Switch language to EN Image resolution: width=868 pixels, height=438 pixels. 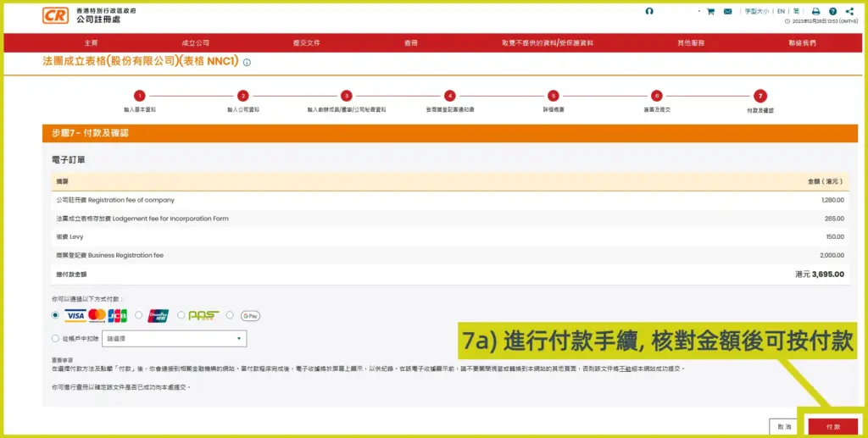click(x=781, y=12)
